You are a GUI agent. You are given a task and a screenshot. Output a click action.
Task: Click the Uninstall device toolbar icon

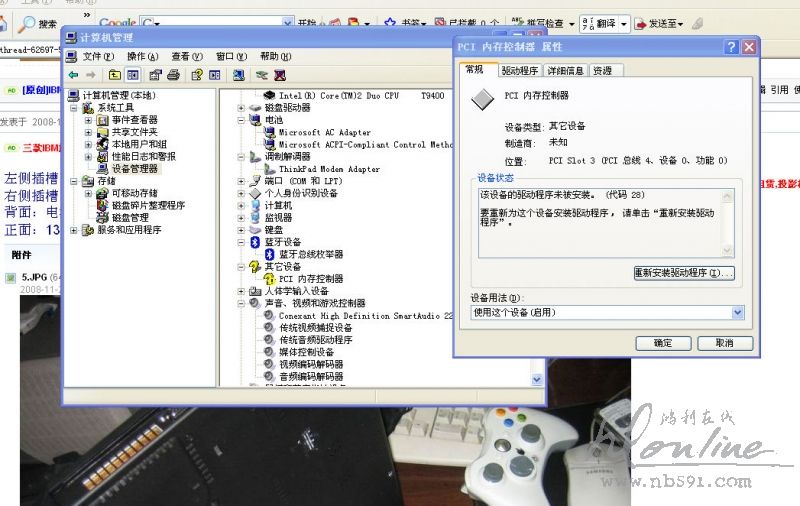point(281,75)
